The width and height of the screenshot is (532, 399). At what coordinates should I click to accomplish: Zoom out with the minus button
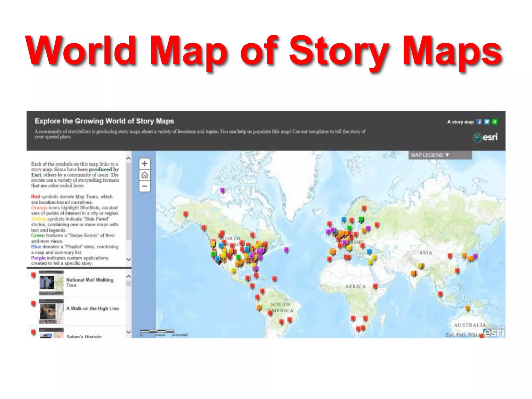click(145, 186)
